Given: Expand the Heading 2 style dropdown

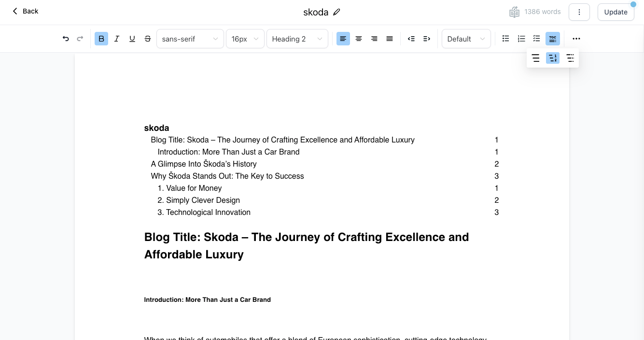Looking at the screenshot, I should point(297,39).
